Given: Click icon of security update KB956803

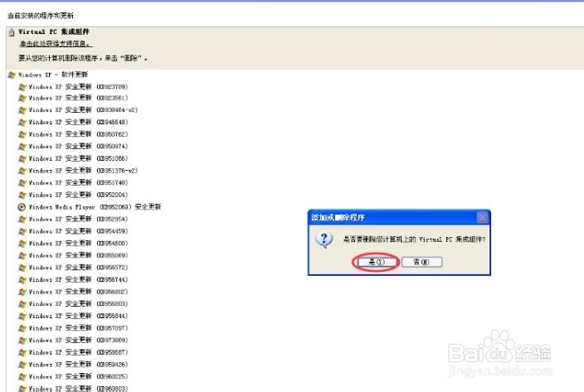Looking at the screenshot, I should click(22, 304).
